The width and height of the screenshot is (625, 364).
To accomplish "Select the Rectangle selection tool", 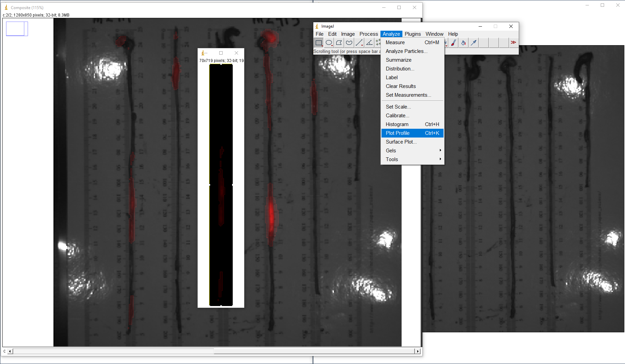I will click(x=318, y=43).
